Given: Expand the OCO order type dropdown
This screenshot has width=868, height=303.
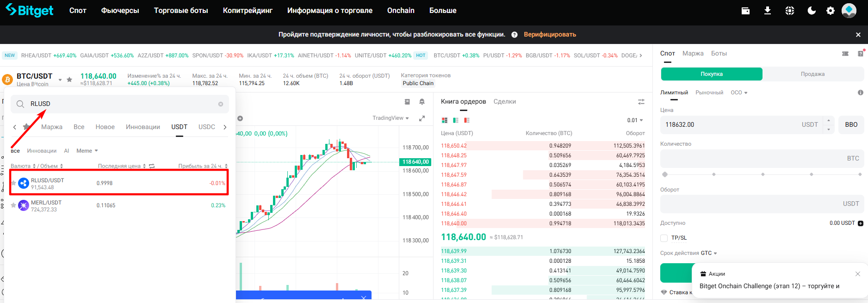Looking at the screenshot, I should (739, 93).
